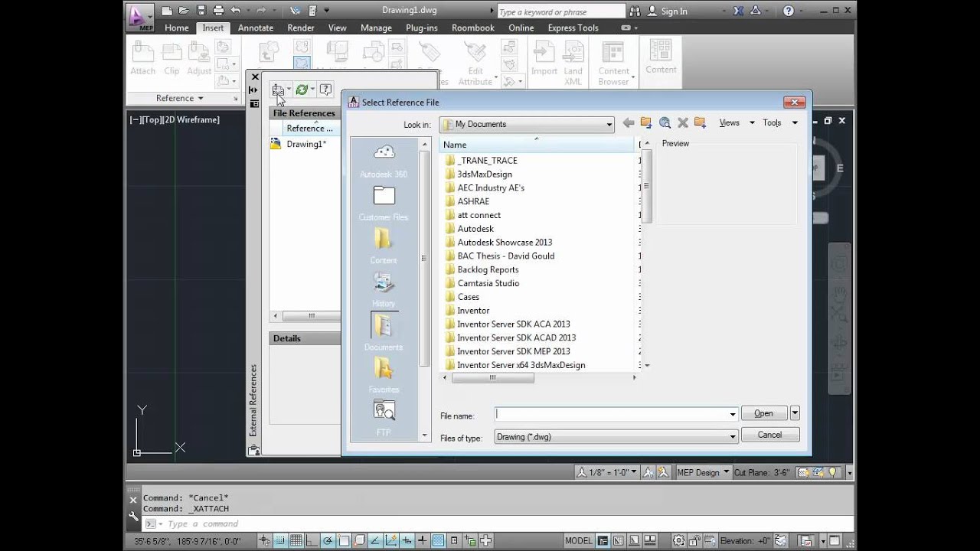Image resolution: width=980 pixels, height=551 pixels.
Task: Click the binoculars search icon
Action: tap(635, 11)
